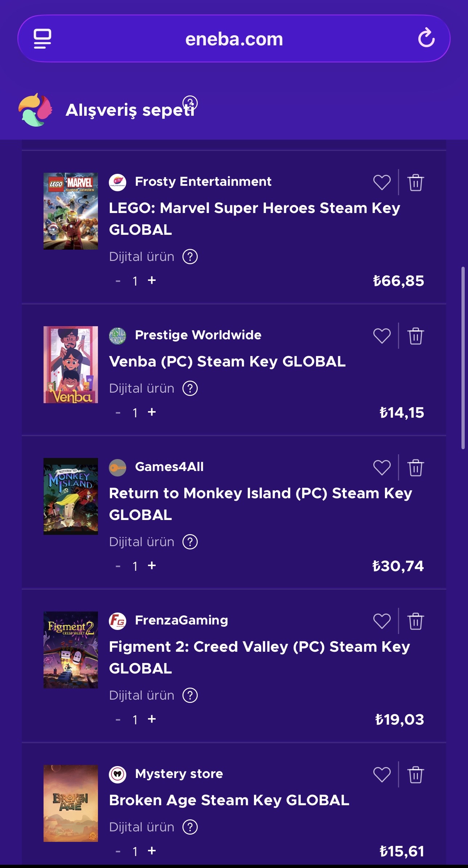Tap the Eneba logo
468x868 pixels.
pyautogui.click(x=35, y=110)
